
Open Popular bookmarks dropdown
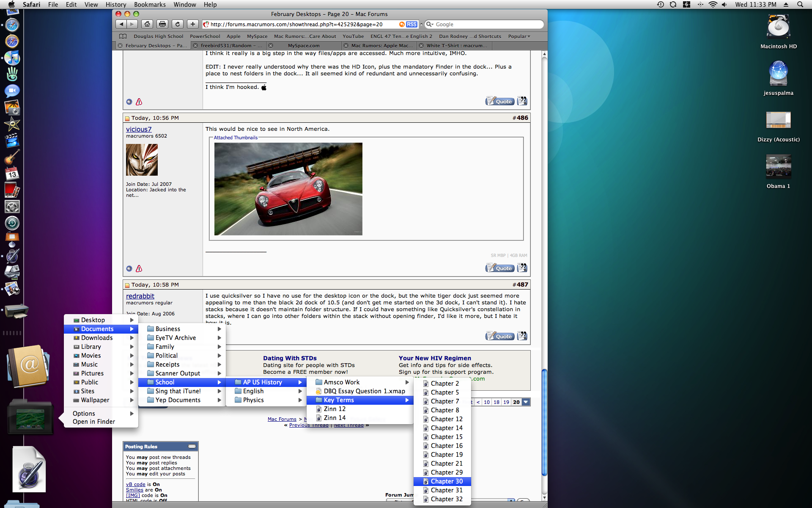[519, 36]
